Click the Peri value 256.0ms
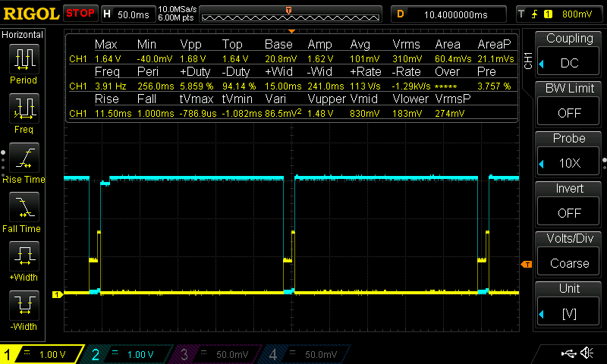The height and width of the screenshot is (364, 607). 156,86
